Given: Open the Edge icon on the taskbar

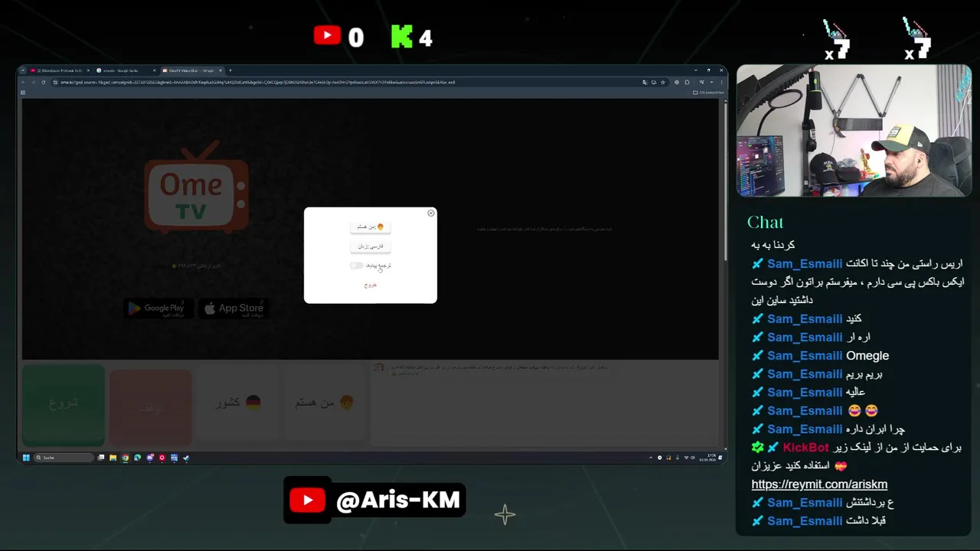Looking at the screenshot, I should [x=137, y=458].
